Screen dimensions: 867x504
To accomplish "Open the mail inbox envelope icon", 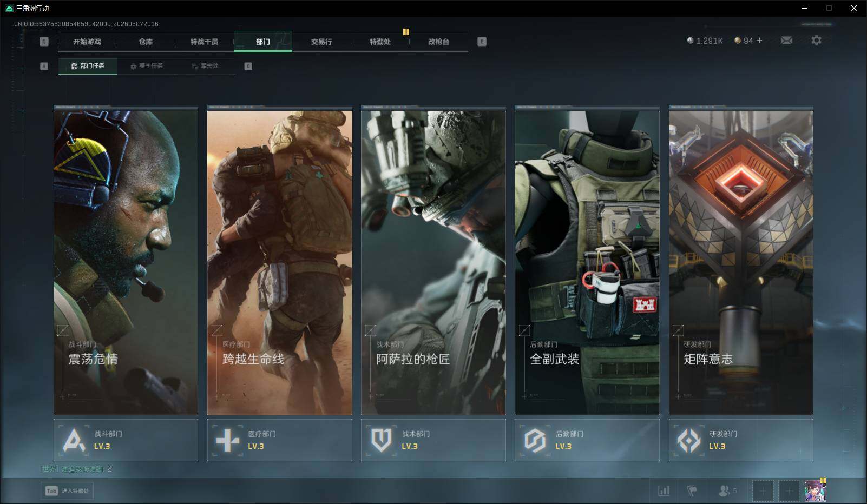I will [786, 41].
